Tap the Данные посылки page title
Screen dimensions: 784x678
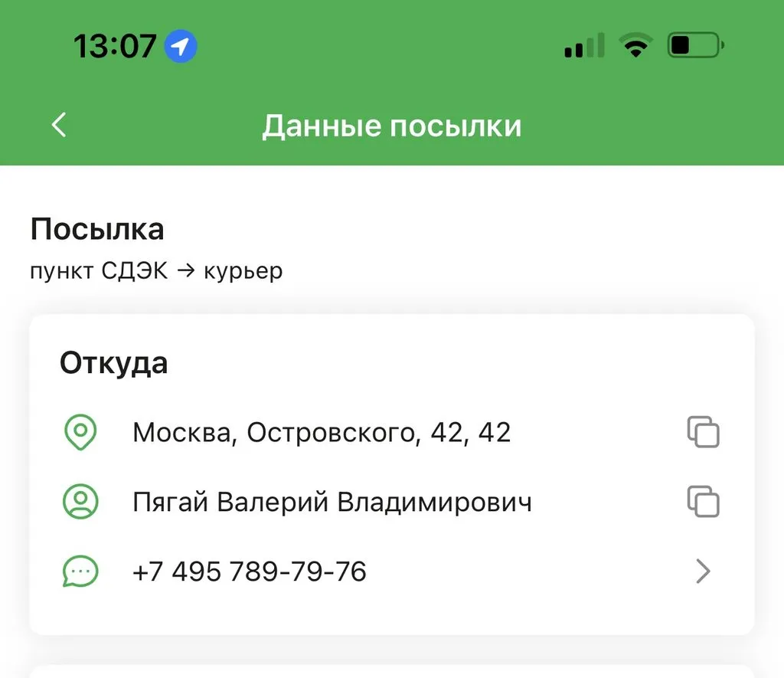click(x=392, y=126)
